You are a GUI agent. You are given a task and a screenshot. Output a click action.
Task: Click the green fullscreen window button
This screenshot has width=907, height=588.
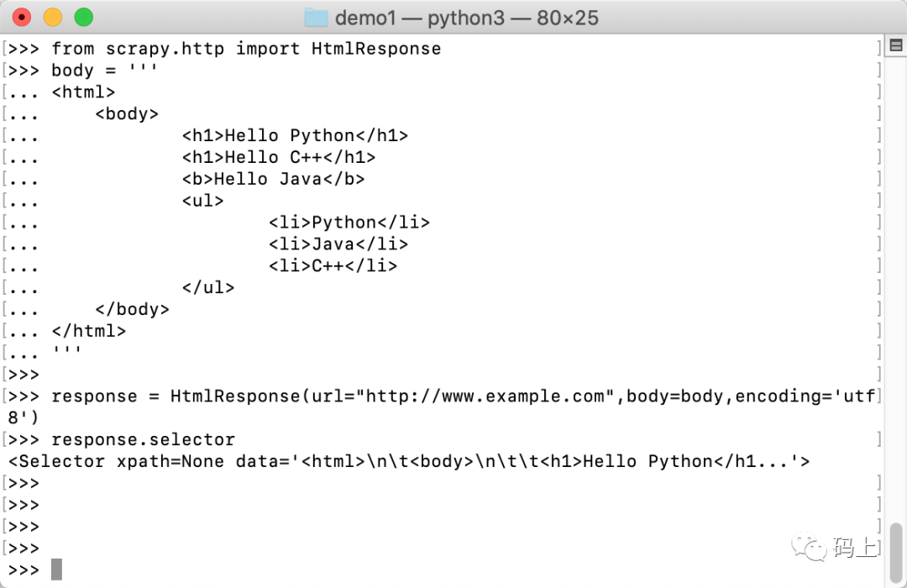pyautogui.click(x=84, y=18)
